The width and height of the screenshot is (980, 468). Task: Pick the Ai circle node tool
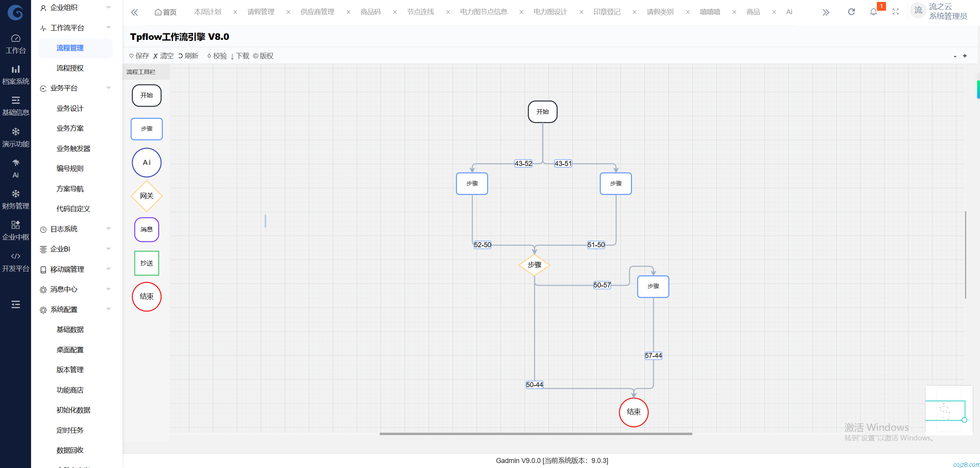point(147,163)
